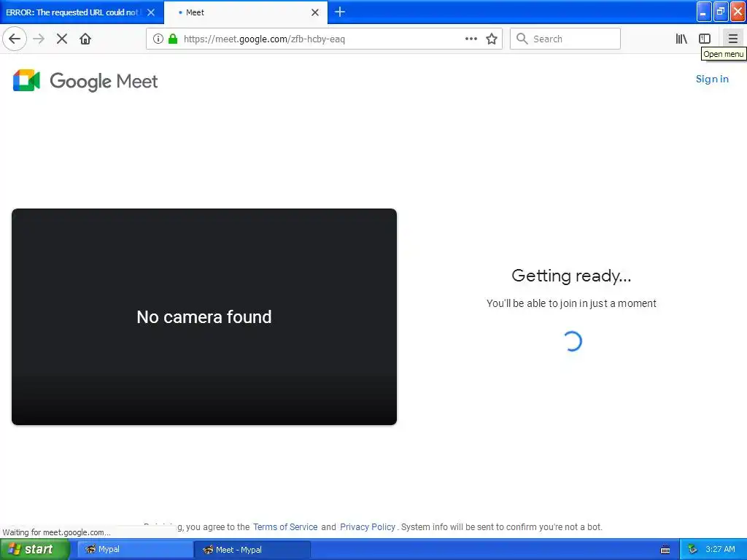Toggle the sidebars icon in toolbar
747x560 pixels.
[x=705, y=39]
